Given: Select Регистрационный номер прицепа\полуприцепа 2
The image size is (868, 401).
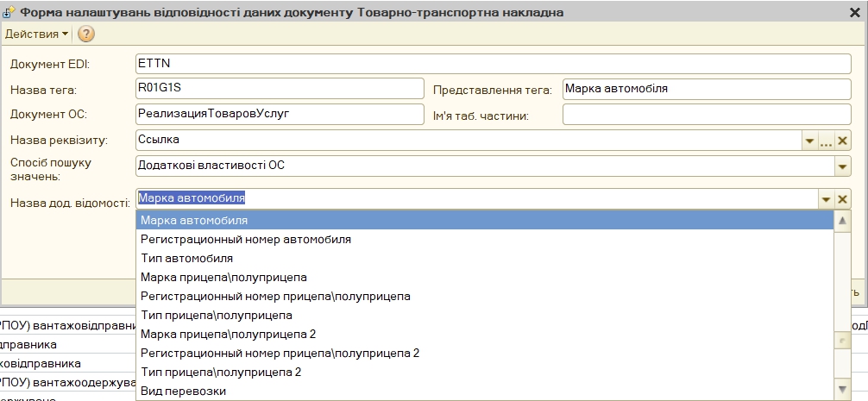Looking at the screenshot, I should pos(485,353).
